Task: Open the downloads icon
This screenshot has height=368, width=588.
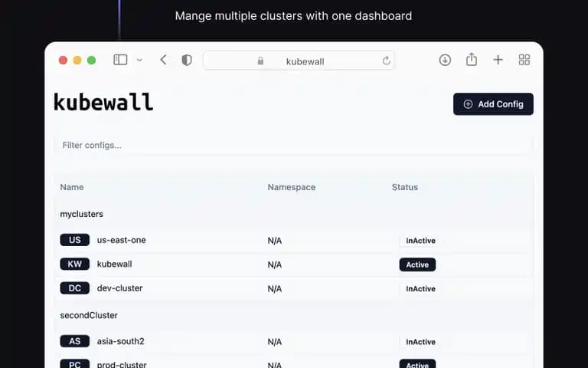Action: tap(445, 60)
